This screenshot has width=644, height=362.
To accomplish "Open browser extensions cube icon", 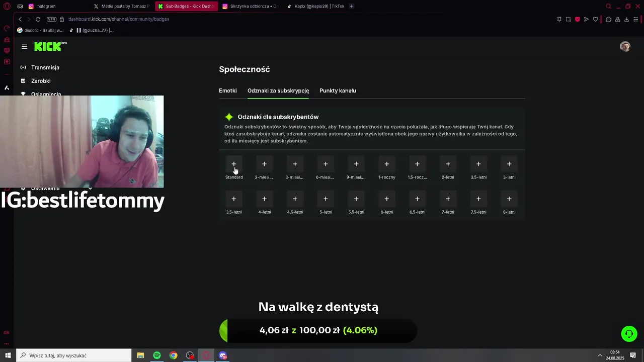I will point(608,19).
